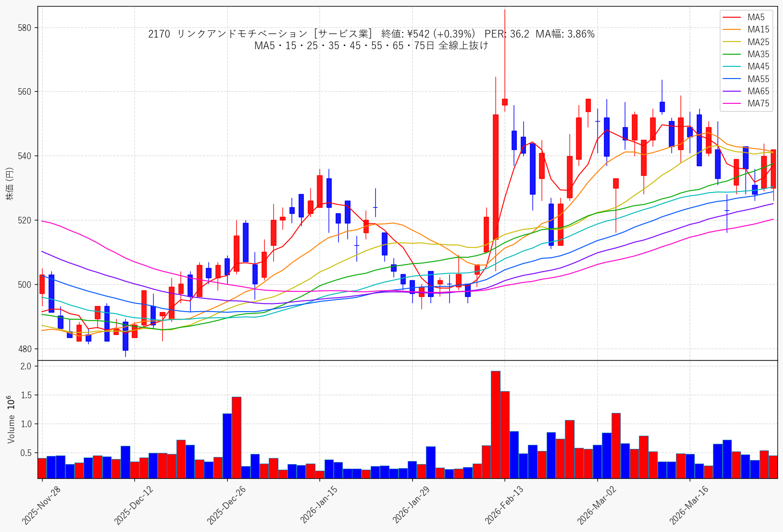Click the 1.5 volume axis tick
This screenshot has width=783, height=532.
[26, 395]
